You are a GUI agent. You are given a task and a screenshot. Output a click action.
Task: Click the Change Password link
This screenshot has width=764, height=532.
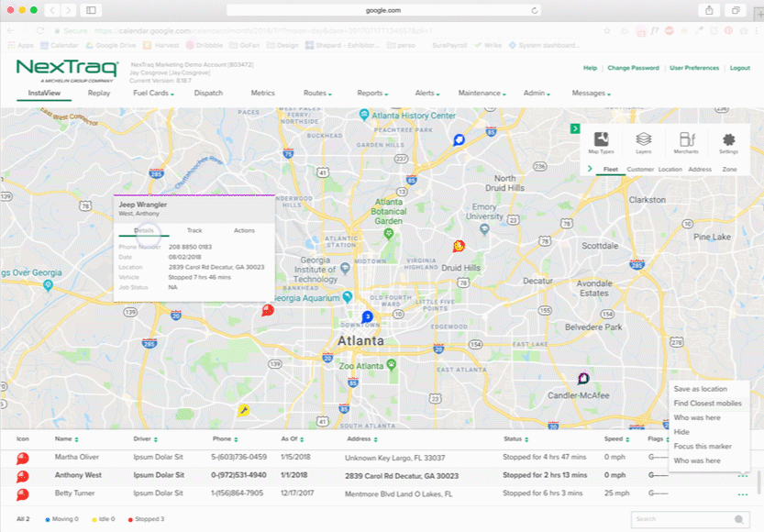(633, 68)
